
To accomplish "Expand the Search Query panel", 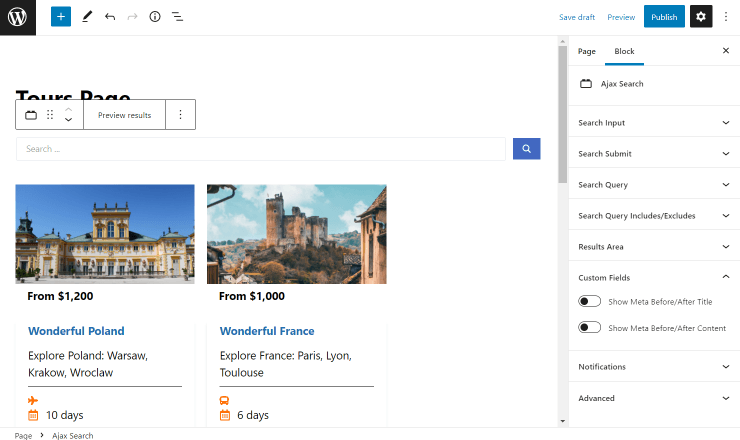I will point(654,185).
